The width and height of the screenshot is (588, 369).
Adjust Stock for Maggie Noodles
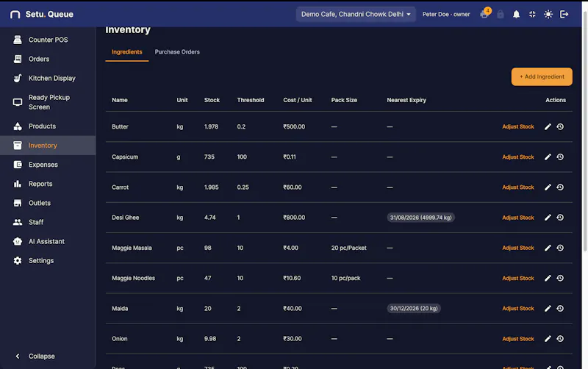(x=518, y=278)
